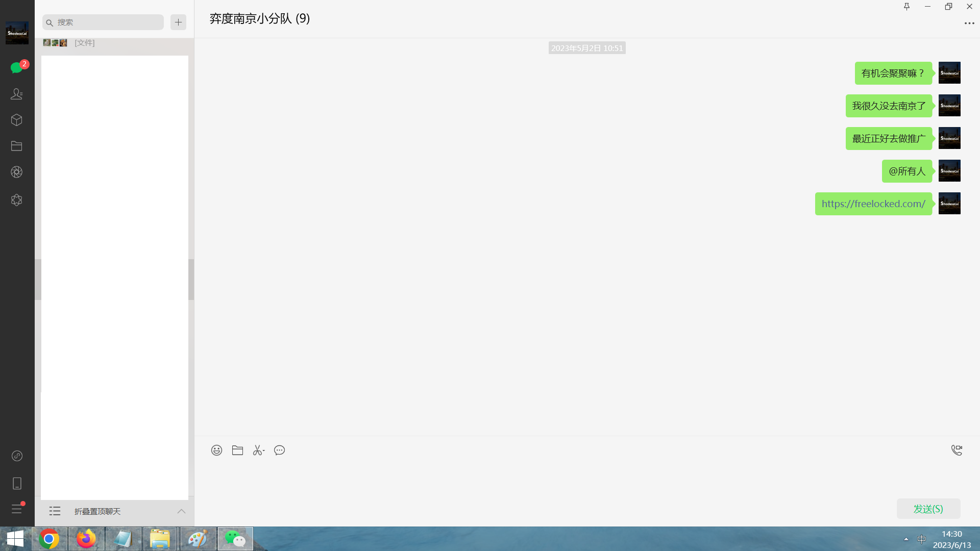
Task: Click the plus button to start group chat
Action: point(178,22)
